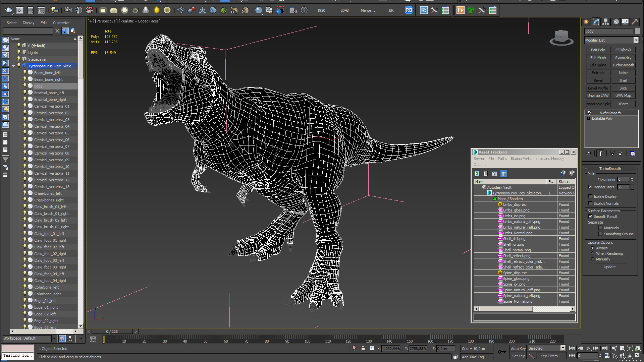
Task: Open the Selected key mode dropdown
Action: click(563, 348)
